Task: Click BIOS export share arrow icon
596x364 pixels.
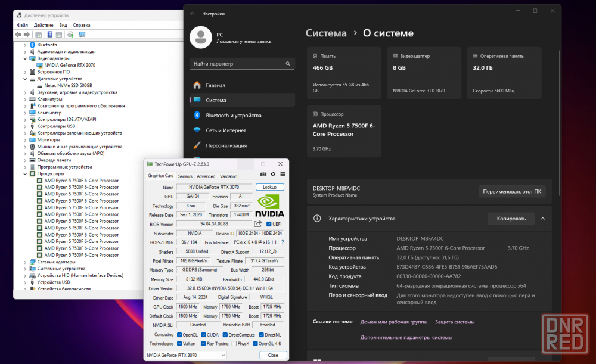Action: (258, 224)
